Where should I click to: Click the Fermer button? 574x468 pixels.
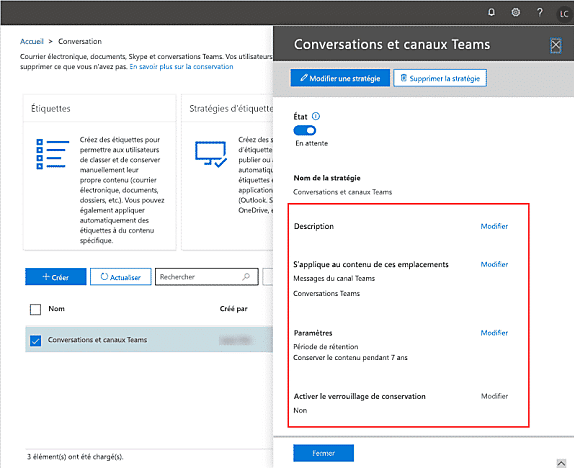[x=324, y=453]
